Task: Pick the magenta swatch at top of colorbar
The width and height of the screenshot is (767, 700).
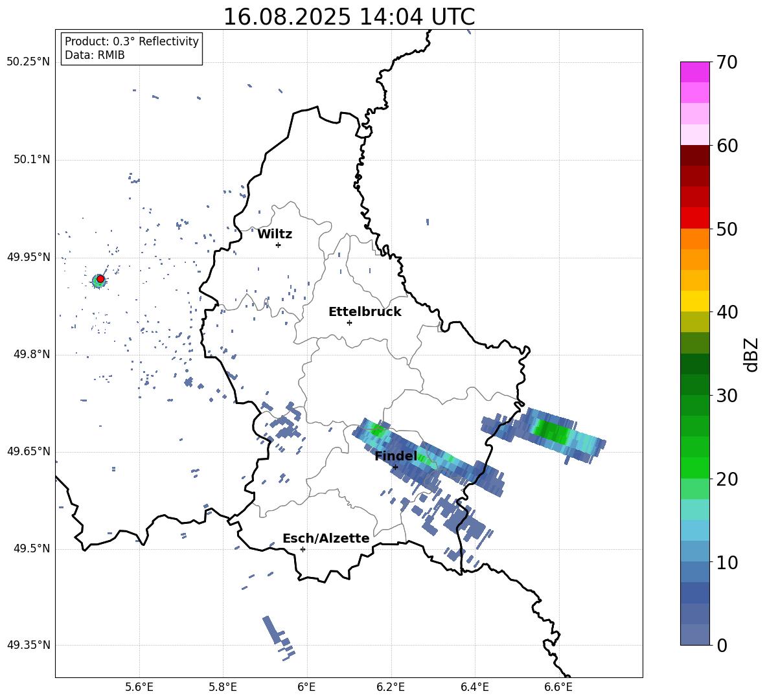Action: coord(694,72)
